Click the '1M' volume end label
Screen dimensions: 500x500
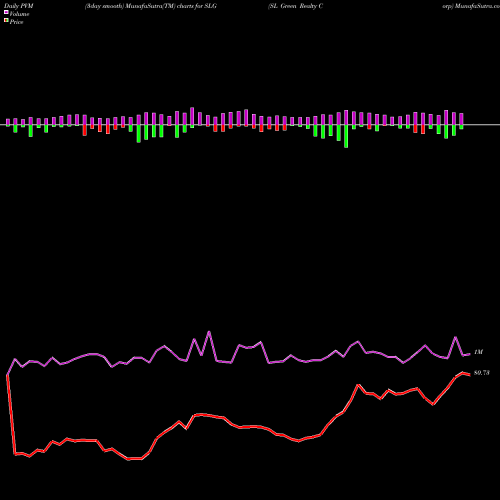point(478,352)
